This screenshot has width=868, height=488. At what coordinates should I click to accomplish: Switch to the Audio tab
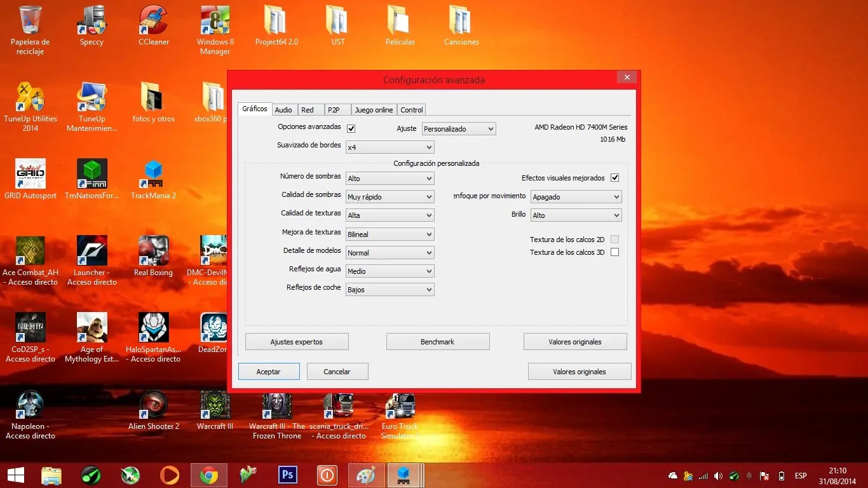point(283,110)
